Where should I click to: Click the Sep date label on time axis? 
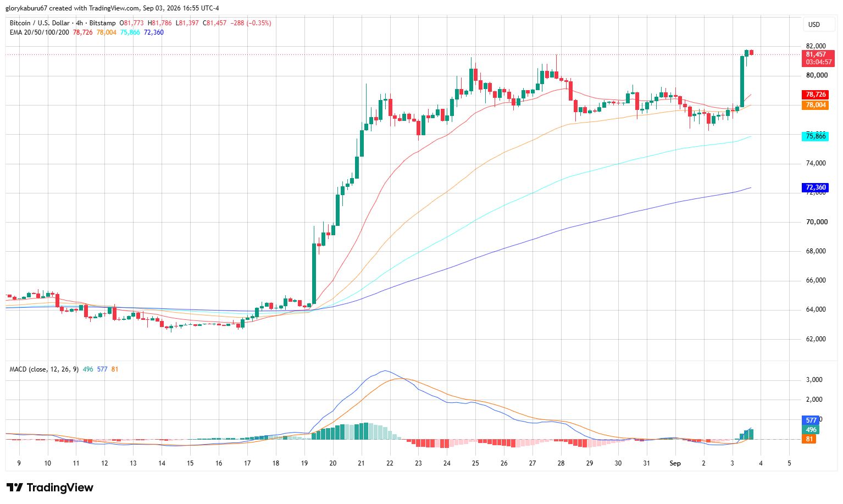(x=675, y=463)
